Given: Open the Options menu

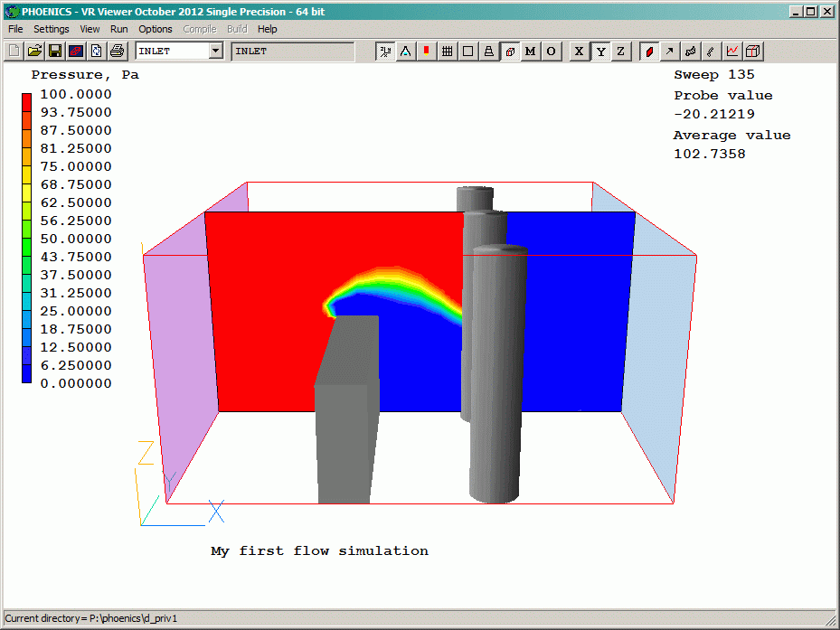Looking at the screenshot, I should (156, 29).
